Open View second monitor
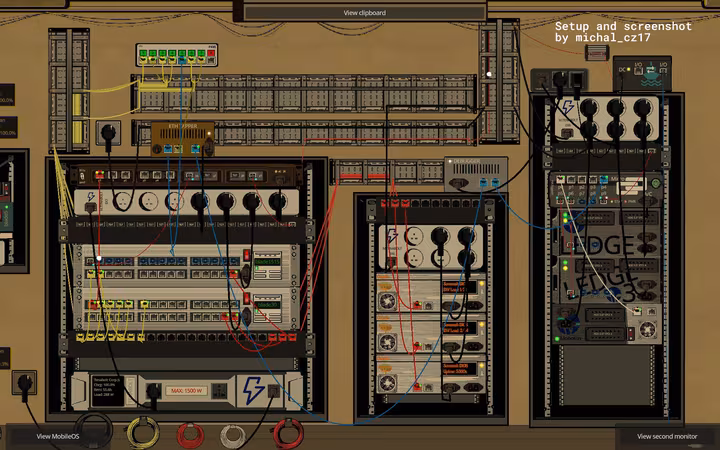This screenshot has width=720, height=450. click(x=667, y=436)
